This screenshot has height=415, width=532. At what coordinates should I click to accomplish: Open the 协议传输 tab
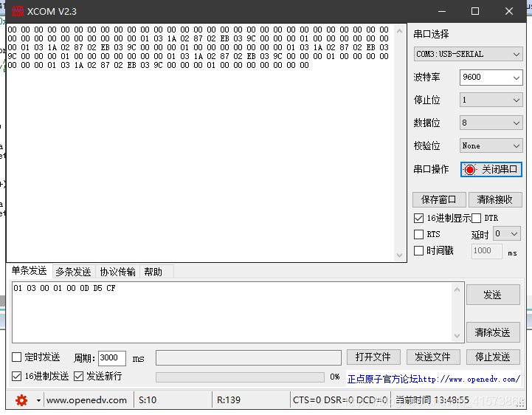(117, 272)
